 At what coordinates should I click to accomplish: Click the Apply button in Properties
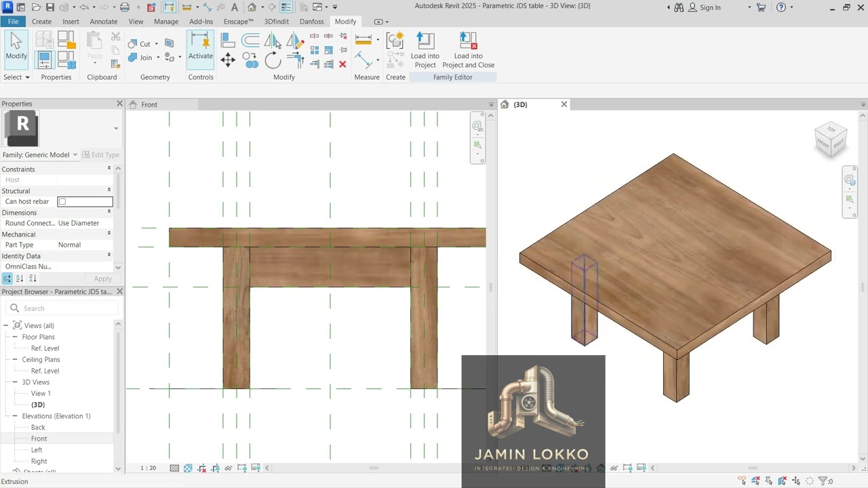[x=103, y=279]
